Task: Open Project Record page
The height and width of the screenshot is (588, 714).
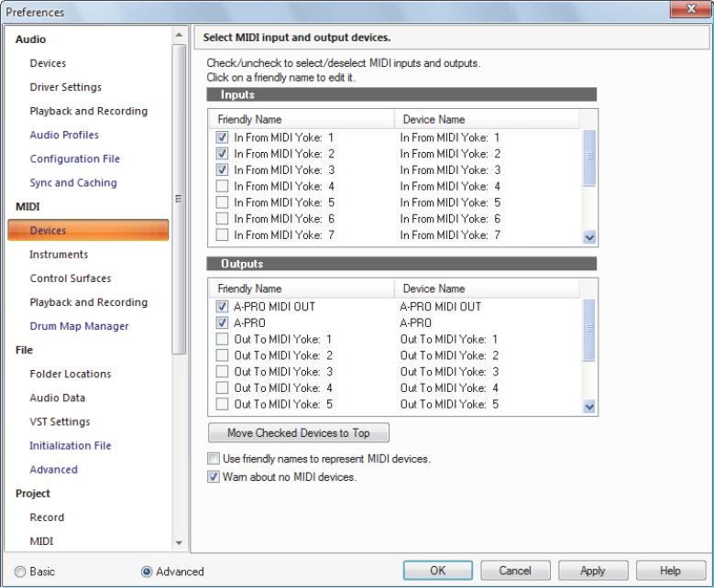Action: (x=47, y=517)
